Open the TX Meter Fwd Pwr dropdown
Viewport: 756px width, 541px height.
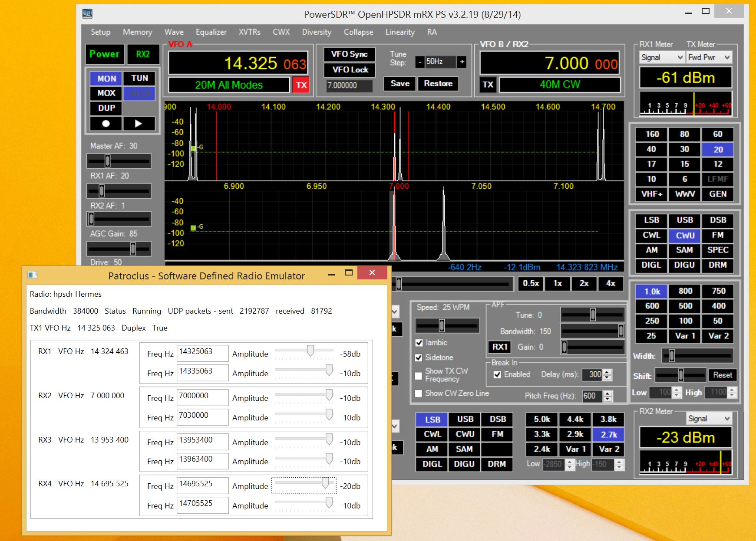tap(709, 57)
